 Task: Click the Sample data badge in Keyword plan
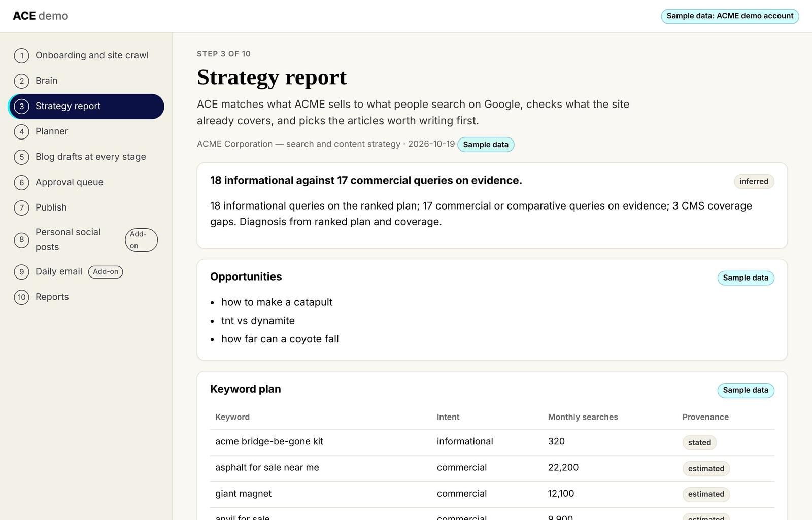746,390
